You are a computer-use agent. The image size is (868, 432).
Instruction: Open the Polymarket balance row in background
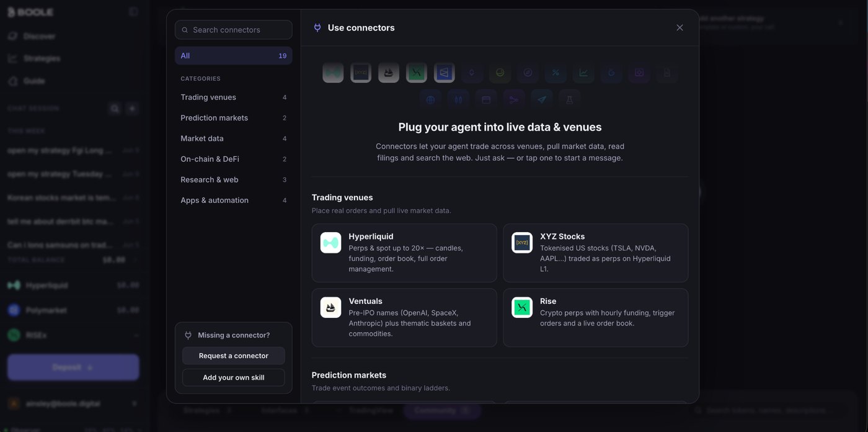73,310
